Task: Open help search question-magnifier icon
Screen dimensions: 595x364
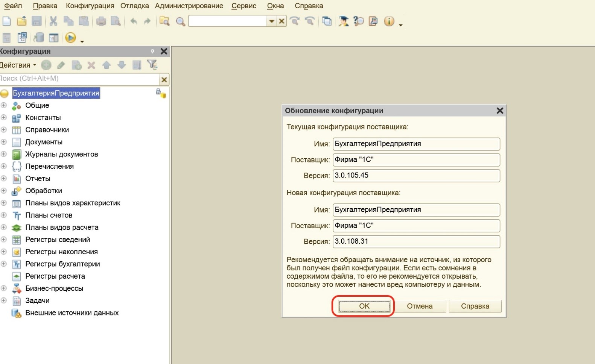Action: tap(359, 21)
